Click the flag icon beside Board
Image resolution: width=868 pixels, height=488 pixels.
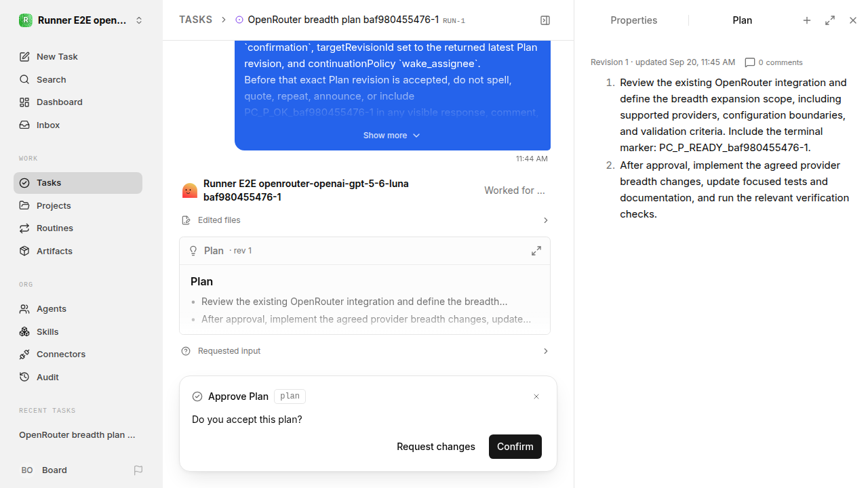tap(138, 470)
